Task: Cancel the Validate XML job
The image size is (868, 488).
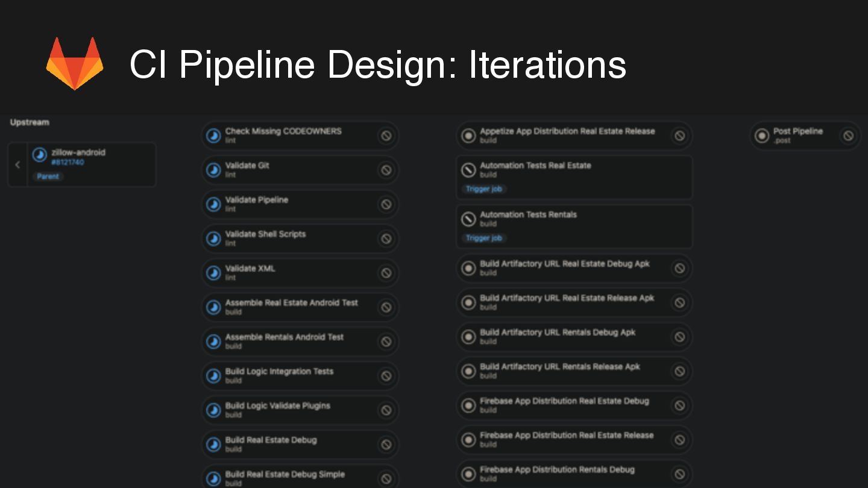Action: click(x=386, y=273)
